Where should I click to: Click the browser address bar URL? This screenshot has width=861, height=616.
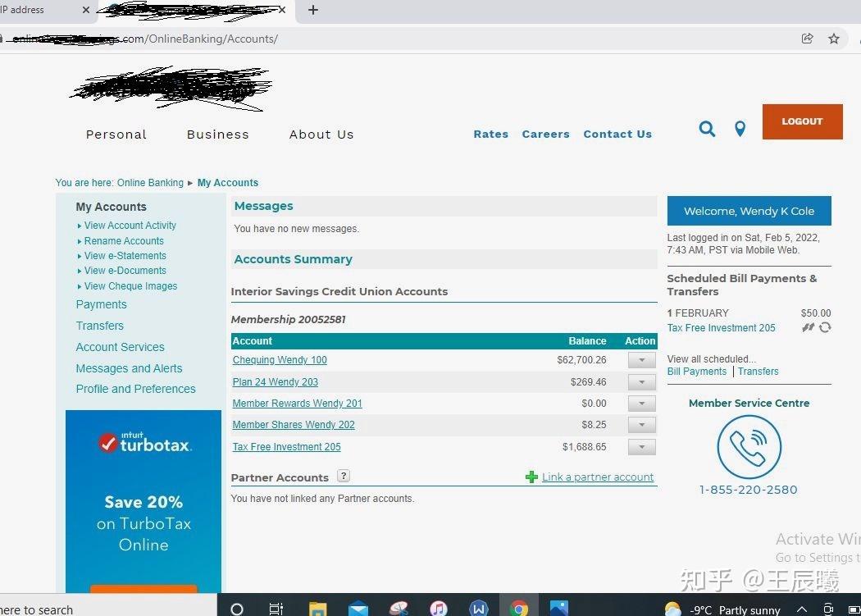tap(145, 39)
